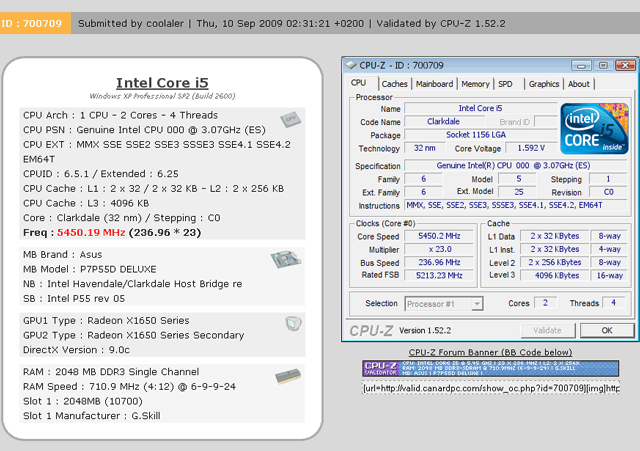The height and width of the screenshot is (451, 640).
Task: Open the SPD tab
Action: [x=505, y=84]
